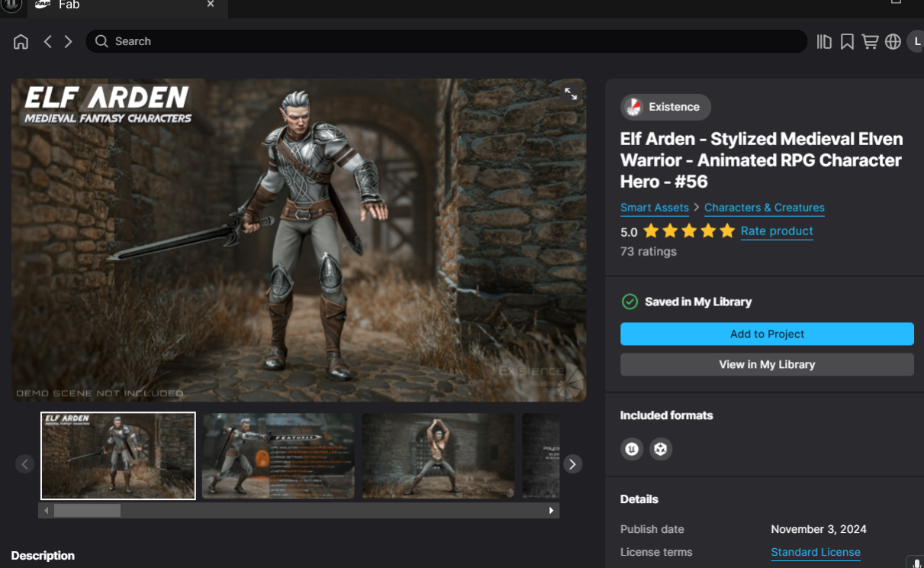Click the first rating star
This screenshot has height=568, width=924.
(651, 231)
